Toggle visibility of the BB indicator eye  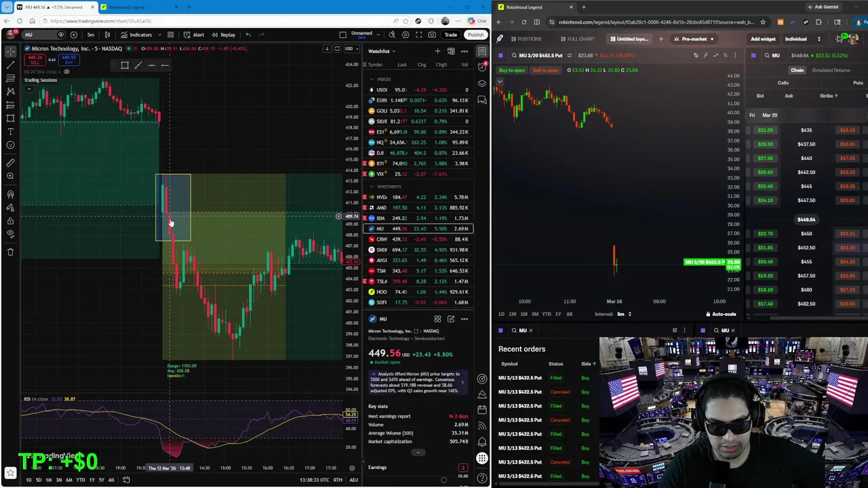66,71
